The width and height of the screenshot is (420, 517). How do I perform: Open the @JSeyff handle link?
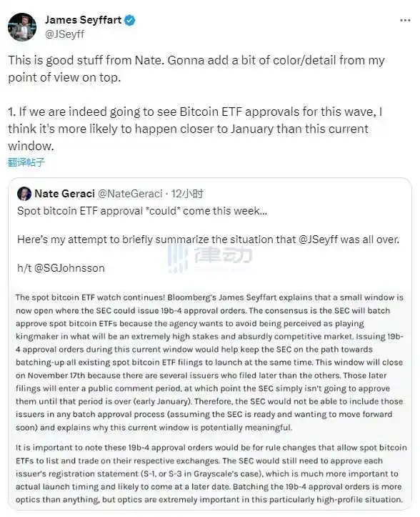pos(64,34)
